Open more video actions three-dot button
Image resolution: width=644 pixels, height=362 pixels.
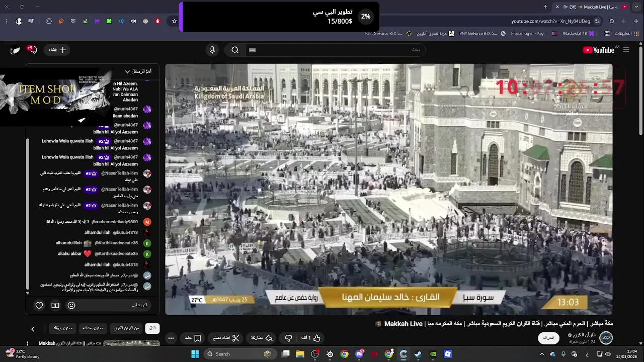171,338
